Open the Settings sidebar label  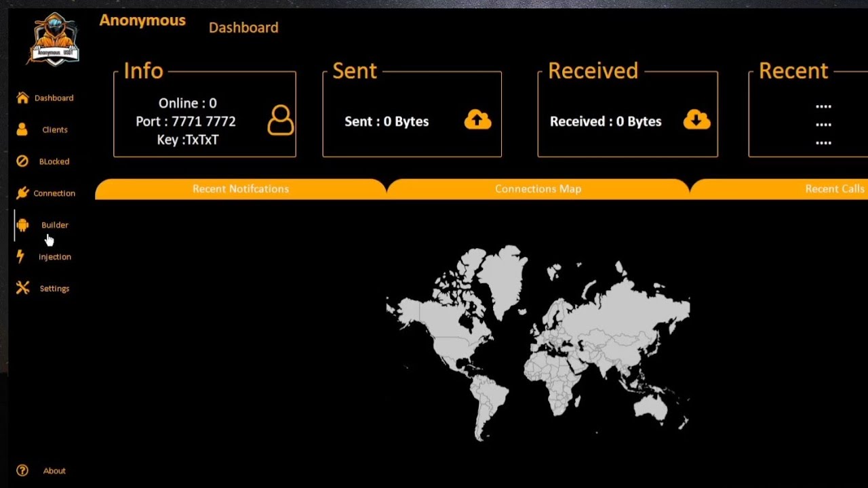(x=54, y=289)
